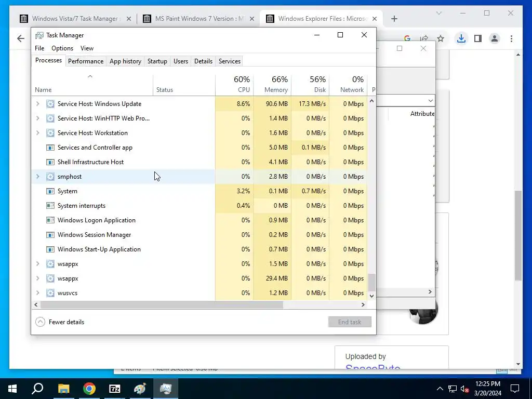This screenshot has width=532, height=399.
Task: Switch to Windows Vista/7 Task Manager browser tab
Action: coord(75,19)
